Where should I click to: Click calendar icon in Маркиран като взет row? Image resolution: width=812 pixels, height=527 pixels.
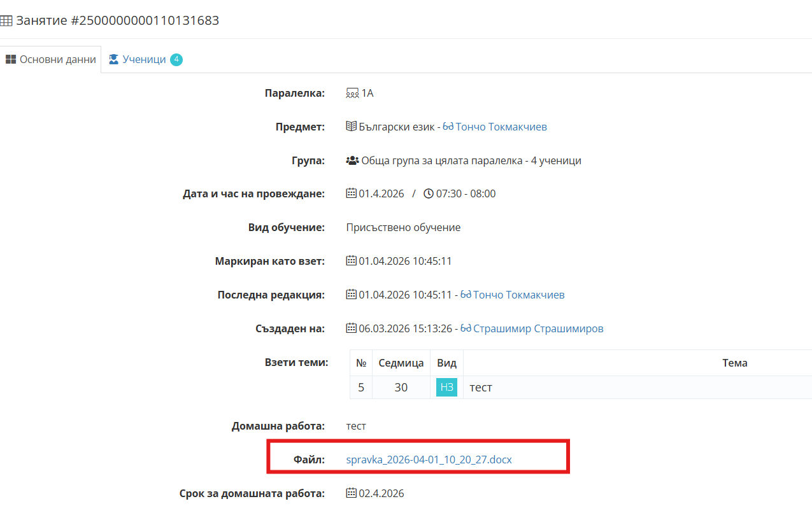pyautogui.click(x=351, y=261)
